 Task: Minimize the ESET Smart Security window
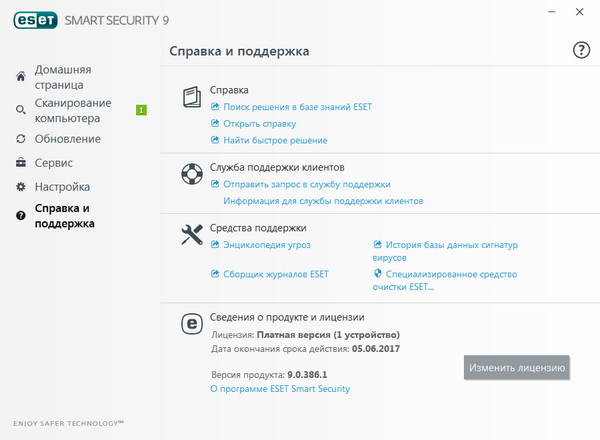coord(552,12)
